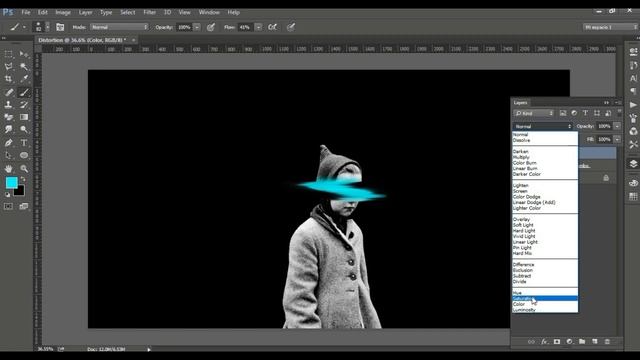640x360 pixels.
Task: Add a layer mask
Action: pos(557,342)
